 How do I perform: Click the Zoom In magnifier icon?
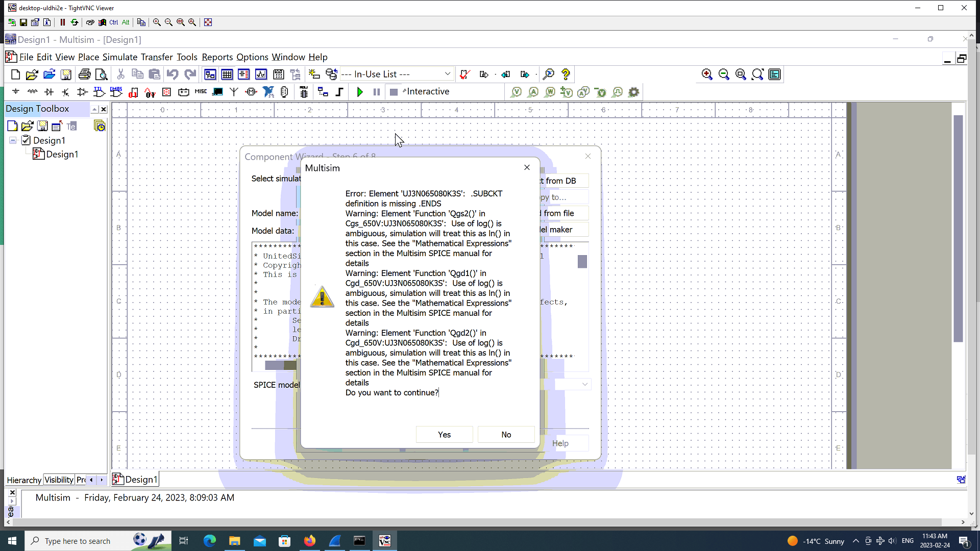coord(707,74)
